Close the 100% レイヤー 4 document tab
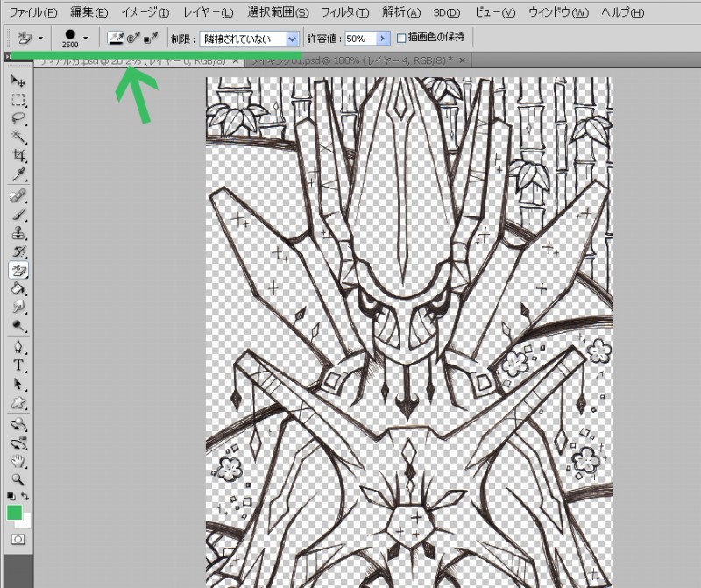Screen dimensions: 701x588 point(463,60)
